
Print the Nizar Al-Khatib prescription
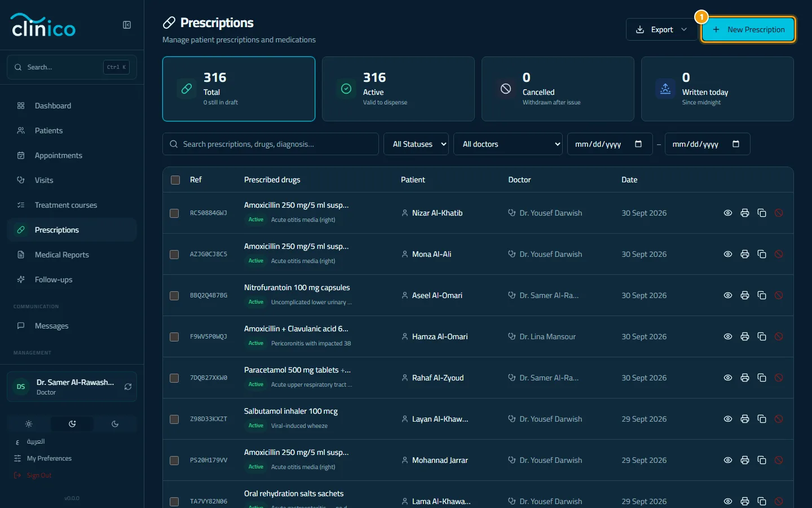745,213
